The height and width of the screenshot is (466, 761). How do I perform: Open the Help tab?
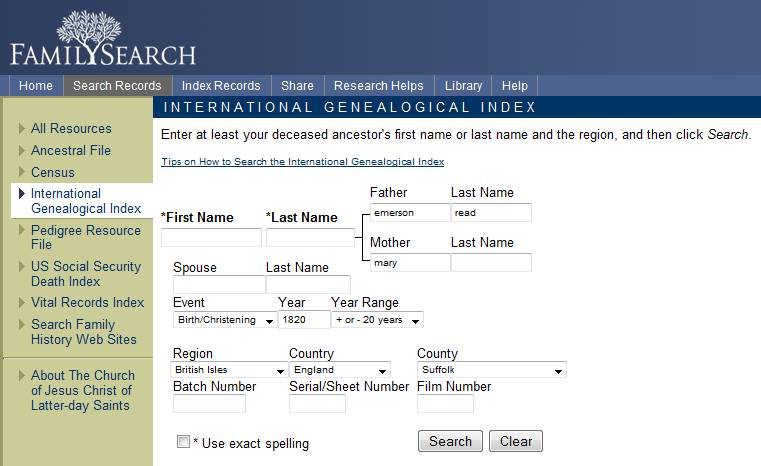pos(515,86)
